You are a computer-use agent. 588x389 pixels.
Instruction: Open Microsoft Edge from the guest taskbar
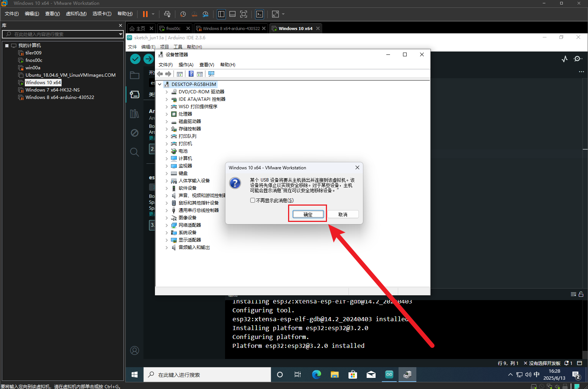tap(317, 375)
